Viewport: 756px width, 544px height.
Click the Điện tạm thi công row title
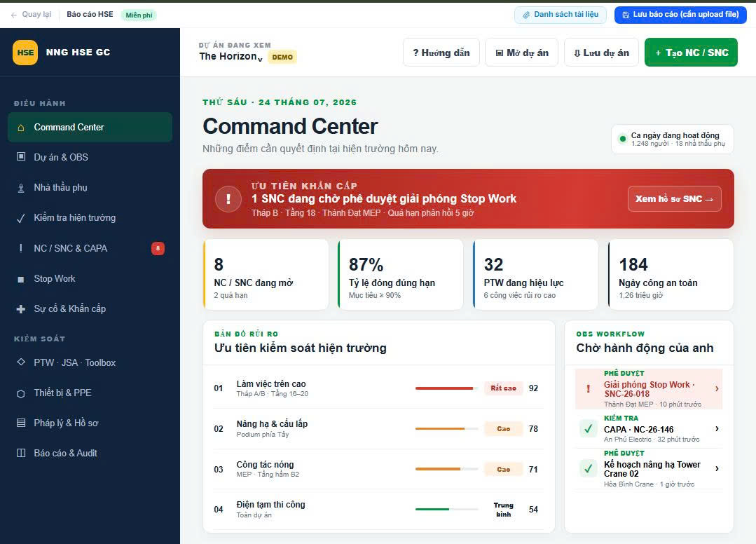pos(270,505)
